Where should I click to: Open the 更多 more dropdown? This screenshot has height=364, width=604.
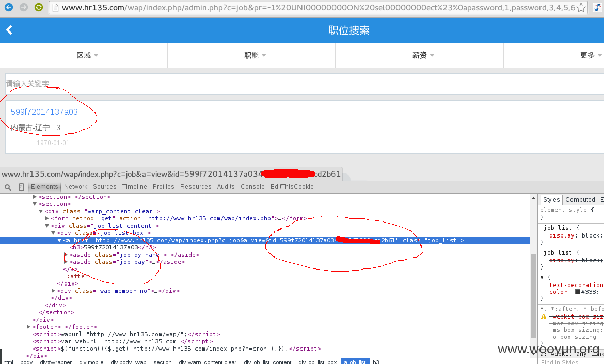pyautogui.click(x=591, y=55)
